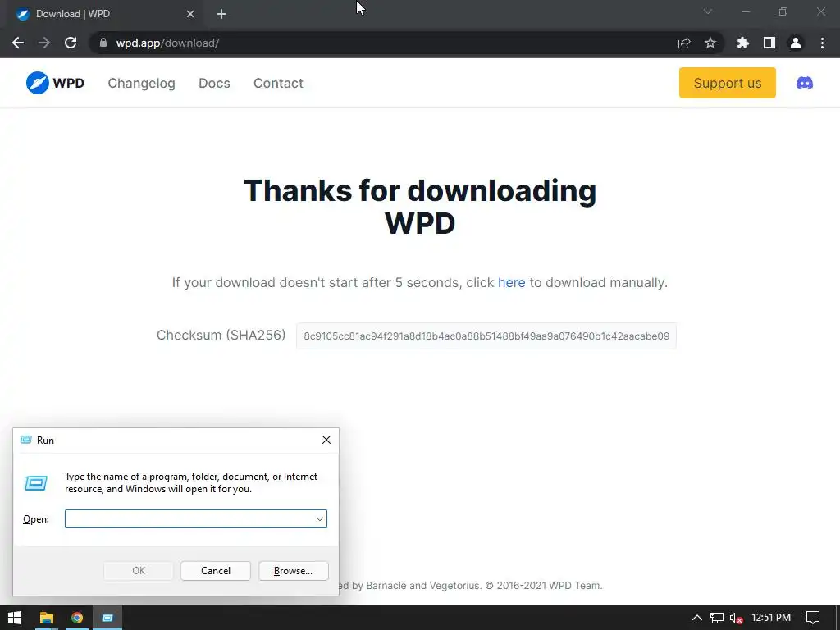The height and width of the screenshot is (630, 840).
Task: Focus the Run dialog Open field
Action: [x=195, y=518]
